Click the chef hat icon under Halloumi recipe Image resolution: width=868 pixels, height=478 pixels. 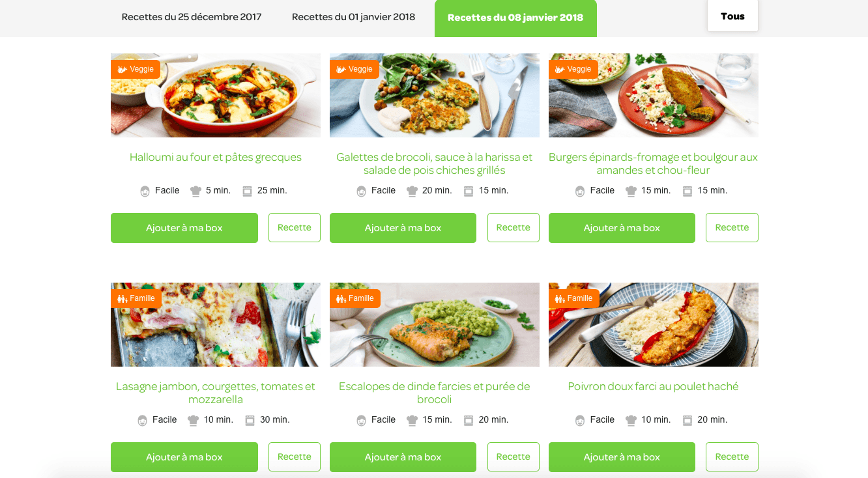point(195,191)
